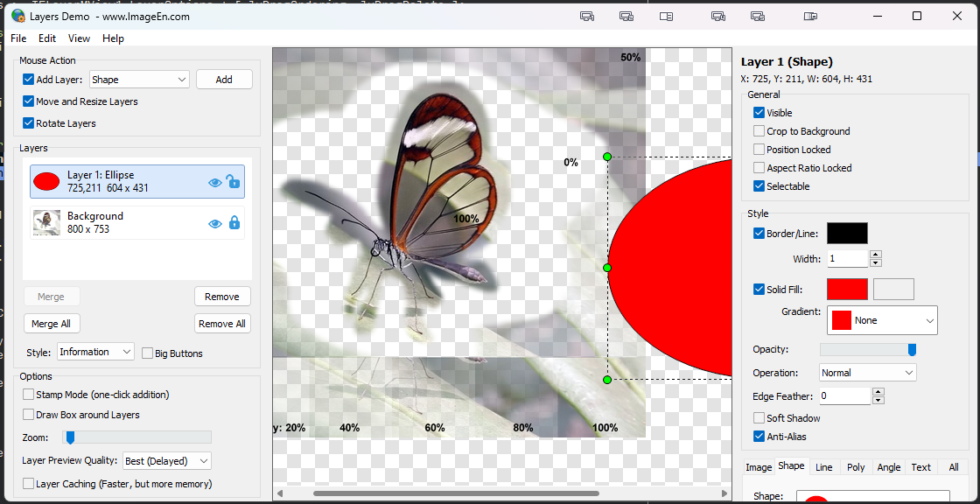980x504 pixels.
Task: Click the top-left green resize handle of the ellipse
Action: [x=607, y=157]
